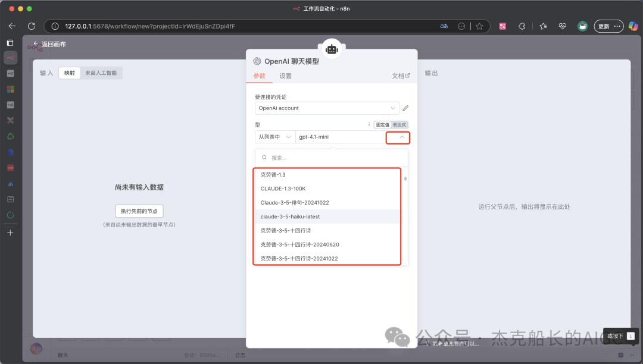This screenshot has width=643, height=364.
Task: Choose 克劳德-1.3 from the model list
Action: 327,174
